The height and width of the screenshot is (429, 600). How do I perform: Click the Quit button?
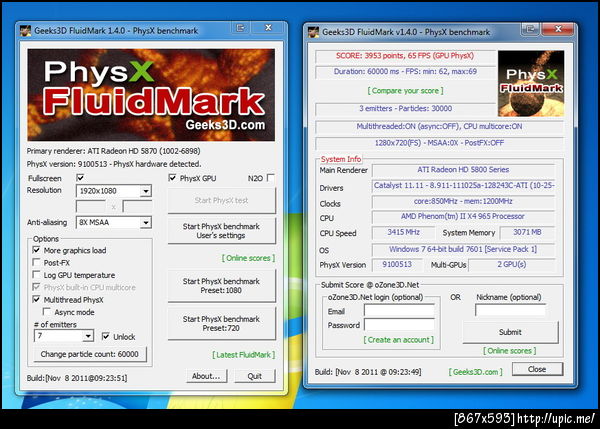click(254, 376)
